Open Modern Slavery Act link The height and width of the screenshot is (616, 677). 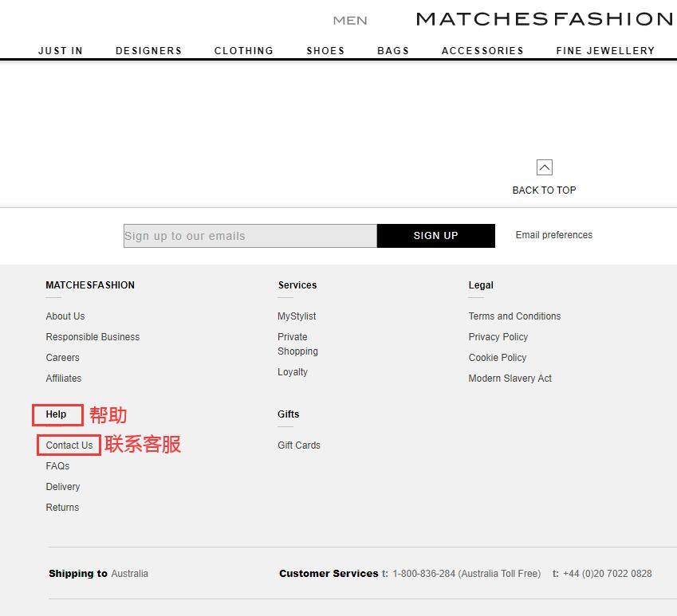pyautogui.click(x=510, y=379)
